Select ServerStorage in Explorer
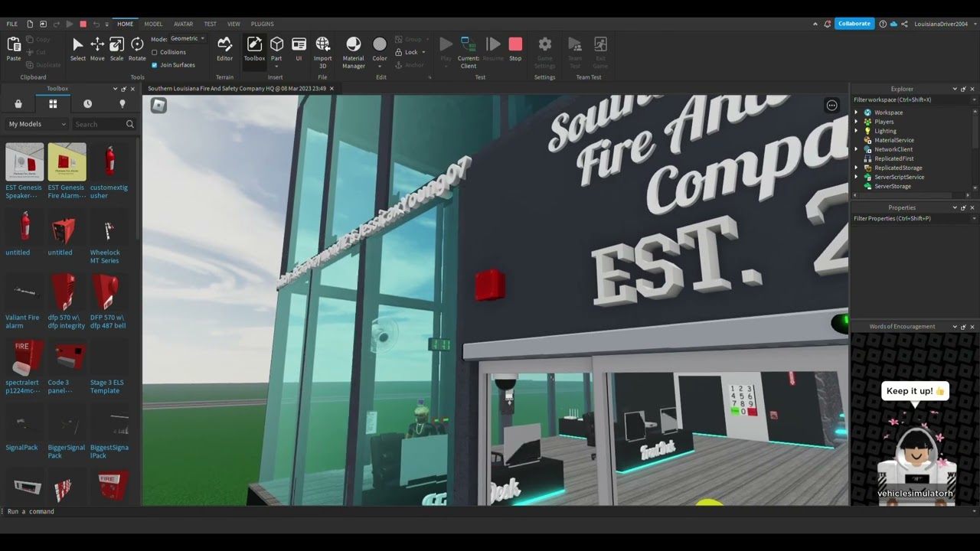The height and width of the screenshot is (551, 980). coord(893,186)
